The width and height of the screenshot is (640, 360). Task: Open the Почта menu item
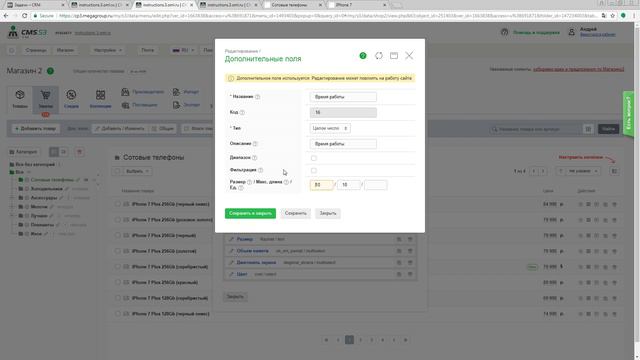pyautogui.click(x=147, y=50)
